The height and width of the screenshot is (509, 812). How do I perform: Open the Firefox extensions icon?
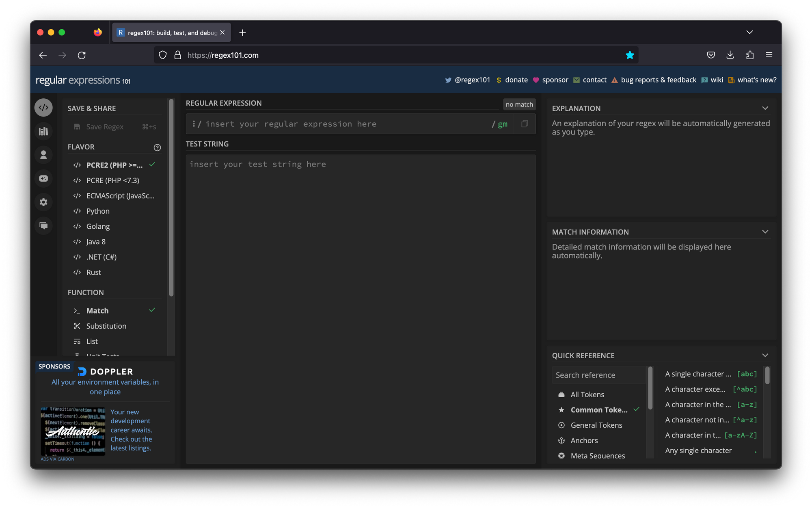tap(749, 55)
